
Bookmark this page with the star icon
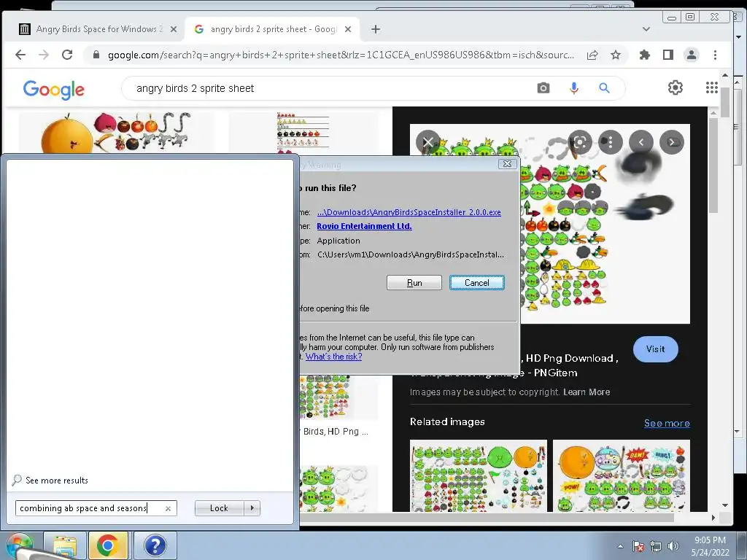click(x=616, y=55)
